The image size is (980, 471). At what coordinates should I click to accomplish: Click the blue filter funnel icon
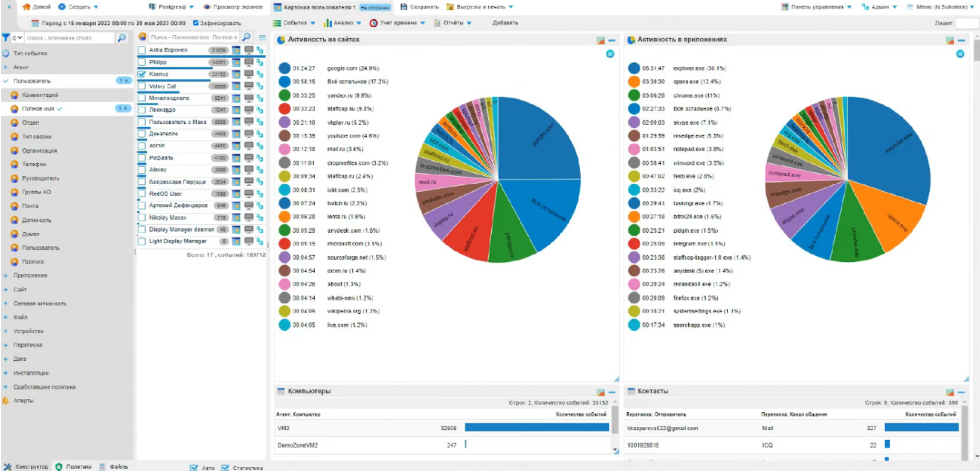6,37
